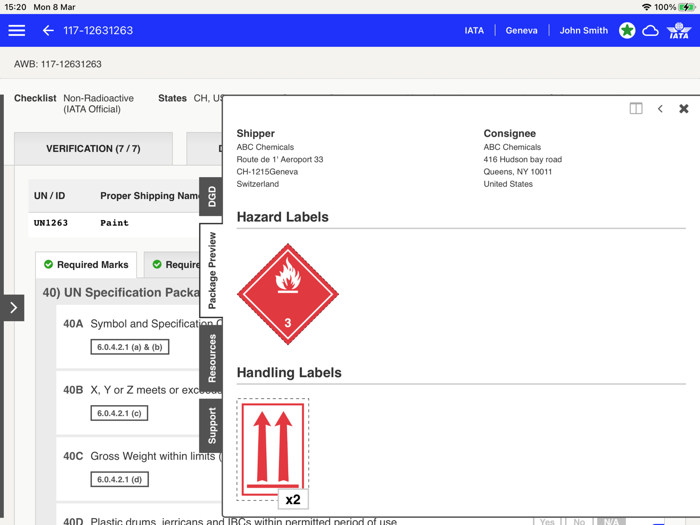Image resolution: width=700 pixels, height=525 pixels.
Task: Open reference 6.0.4.2.1 (d)
Action: (119, 479)
